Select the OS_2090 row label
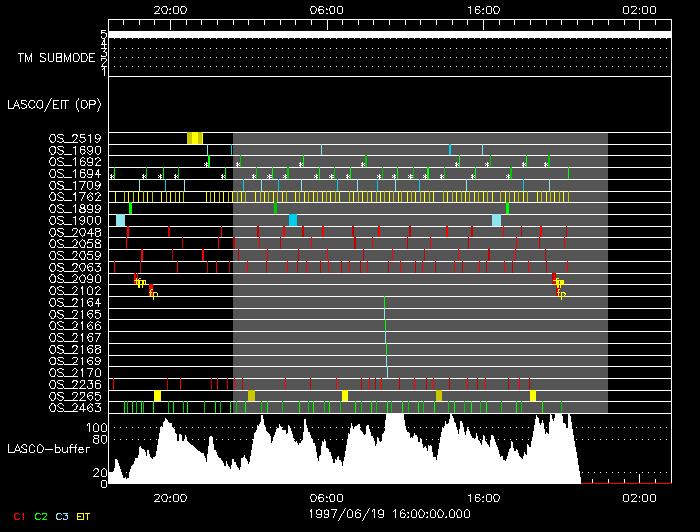The height and width of the screenshot is (532, 700). click(x=75, y=279)
